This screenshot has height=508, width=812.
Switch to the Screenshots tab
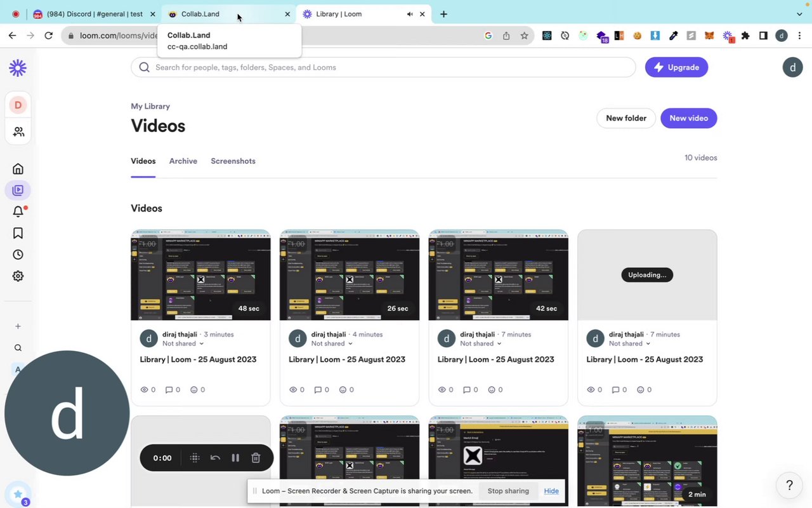233,161
